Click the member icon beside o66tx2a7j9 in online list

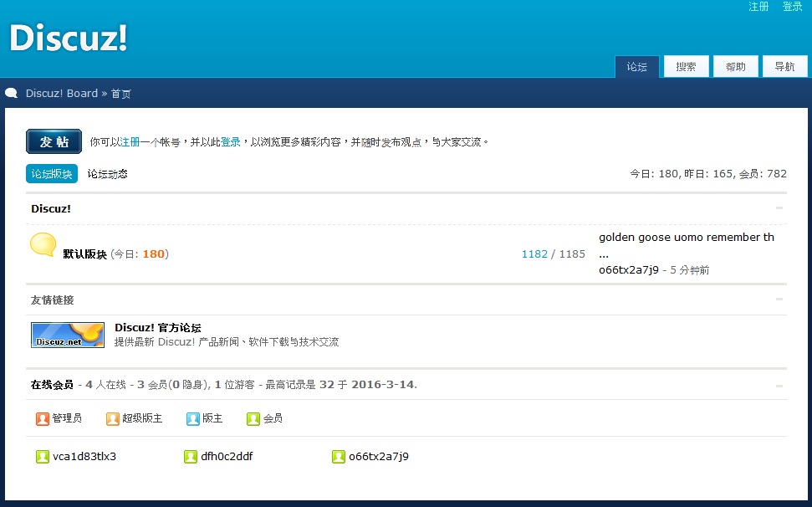coord(339,456)
